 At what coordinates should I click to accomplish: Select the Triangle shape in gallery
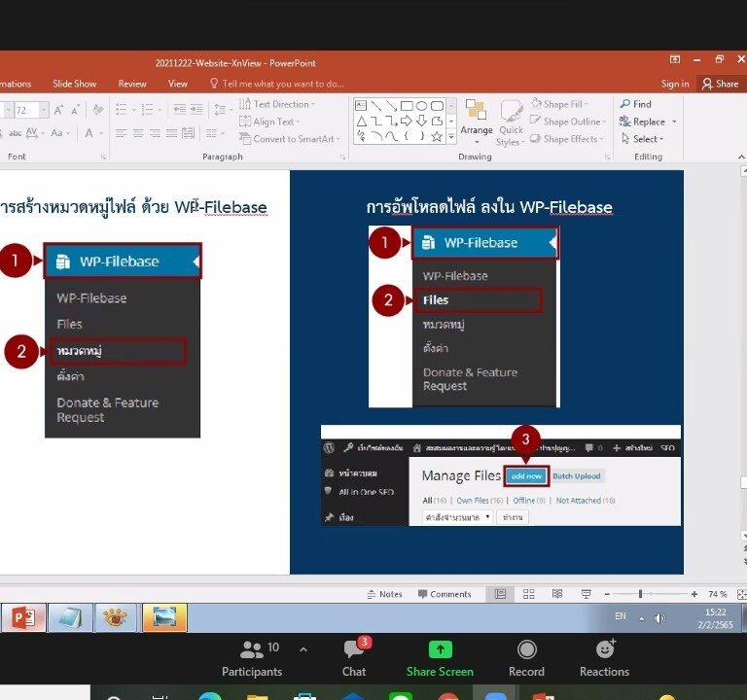(362, 122)
